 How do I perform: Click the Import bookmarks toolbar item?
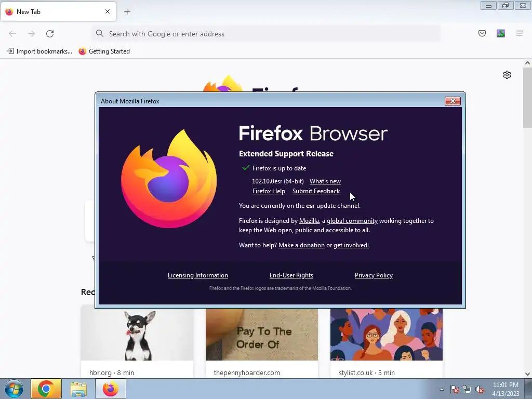pyautogui.click(x=39, y=51)
